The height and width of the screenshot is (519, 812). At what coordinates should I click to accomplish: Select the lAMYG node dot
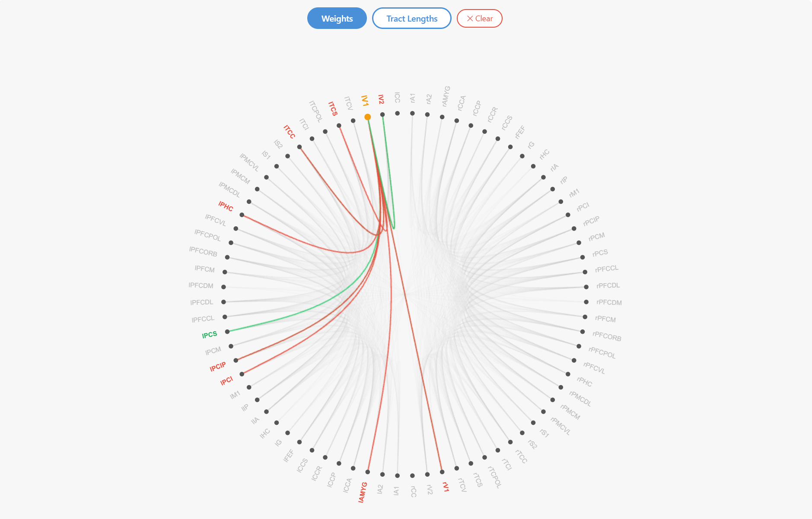[368, 472]
